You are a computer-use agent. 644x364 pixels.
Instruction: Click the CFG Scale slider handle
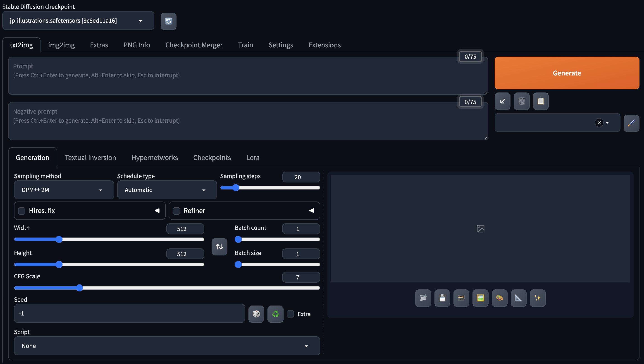79,288
